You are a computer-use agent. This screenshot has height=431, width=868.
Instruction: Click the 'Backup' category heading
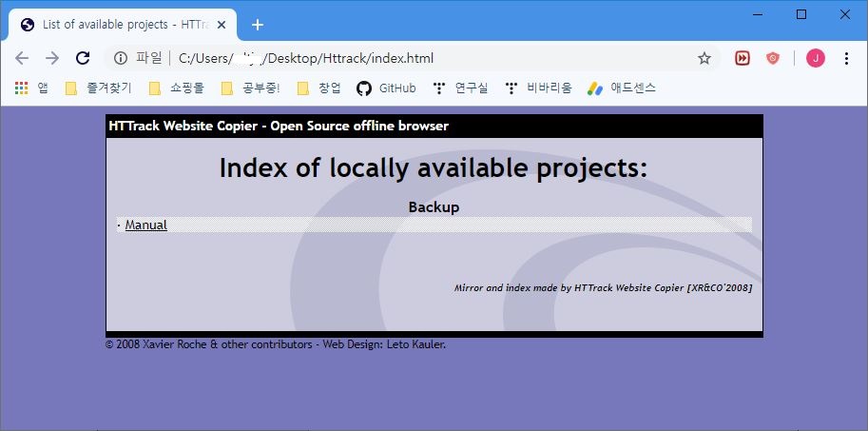point(434,207)
